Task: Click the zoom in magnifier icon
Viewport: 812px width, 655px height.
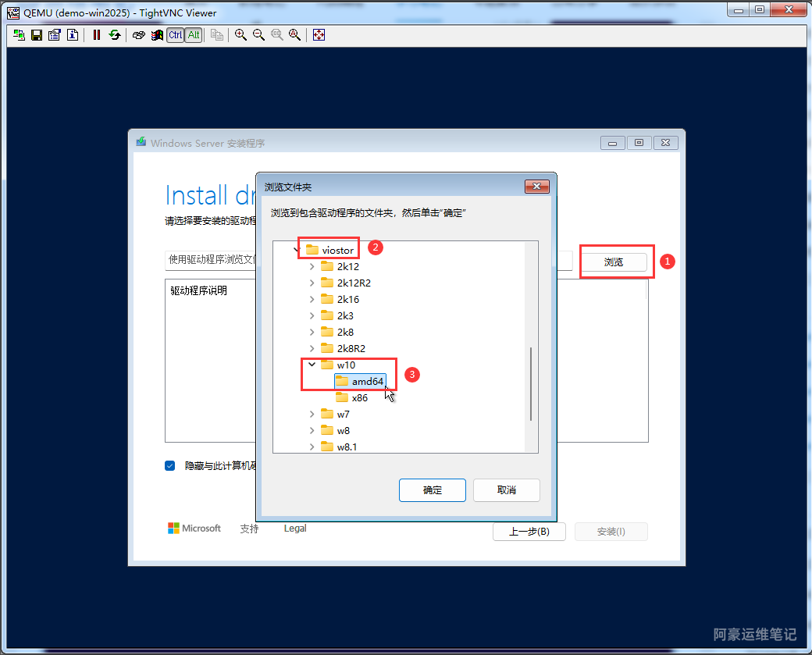Action: pyautogui.click(x=240, y=35)
